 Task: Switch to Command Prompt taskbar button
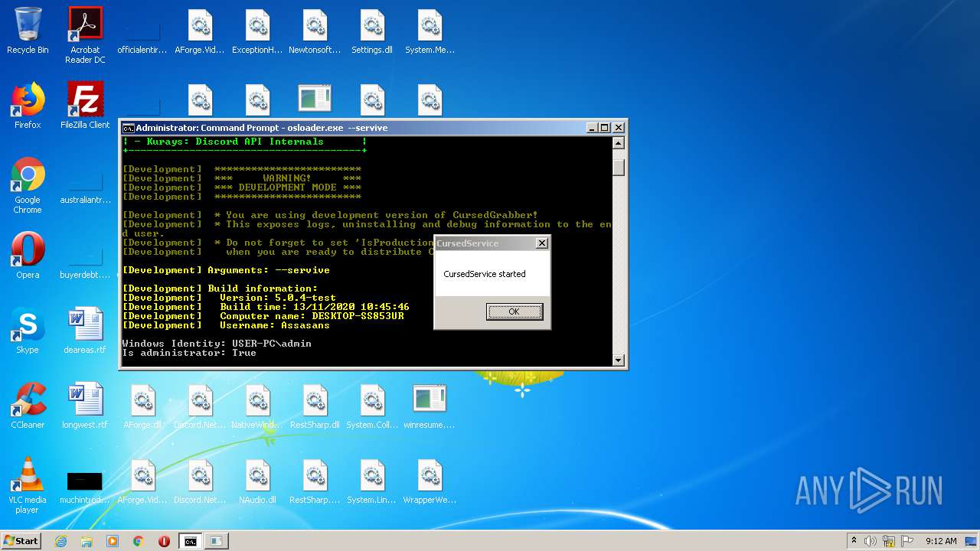191,541
